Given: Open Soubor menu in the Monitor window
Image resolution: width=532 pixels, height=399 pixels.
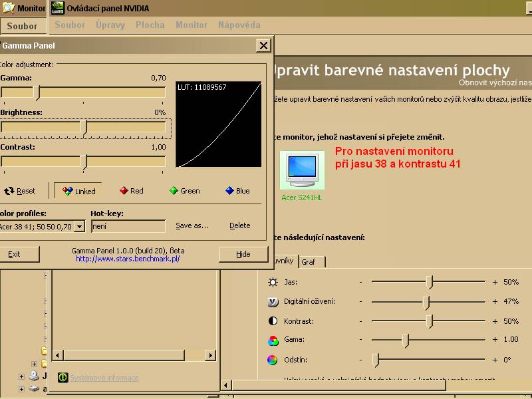Looking at the screenshot, I should pyautogui.click(x=22, y=26).
